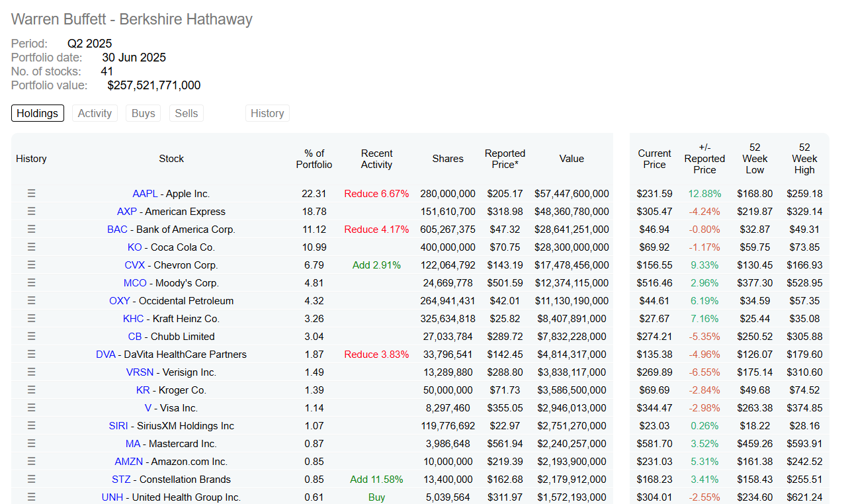Click the Shares column header
The height and width of the screenshot is (504, 848).
tap(448, 159)
